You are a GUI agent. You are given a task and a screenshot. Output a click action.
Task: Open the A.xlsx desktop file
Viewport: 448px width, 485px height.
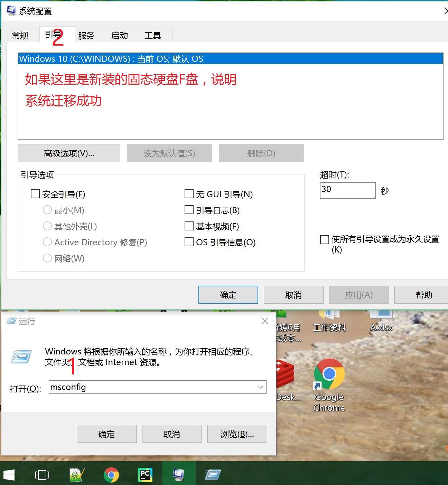tap(381, 321)
